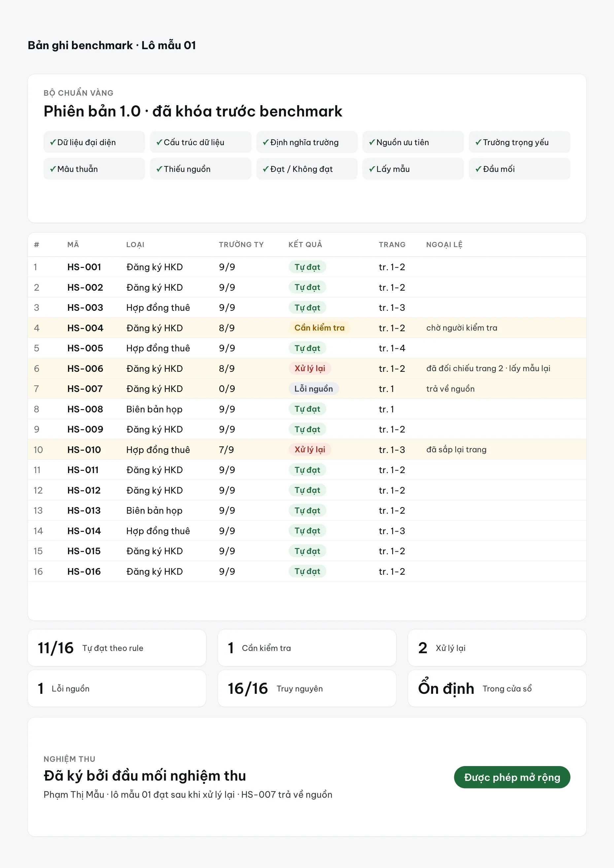Click 'Biên bản họp' type in row HS-008

coord(154,409)
